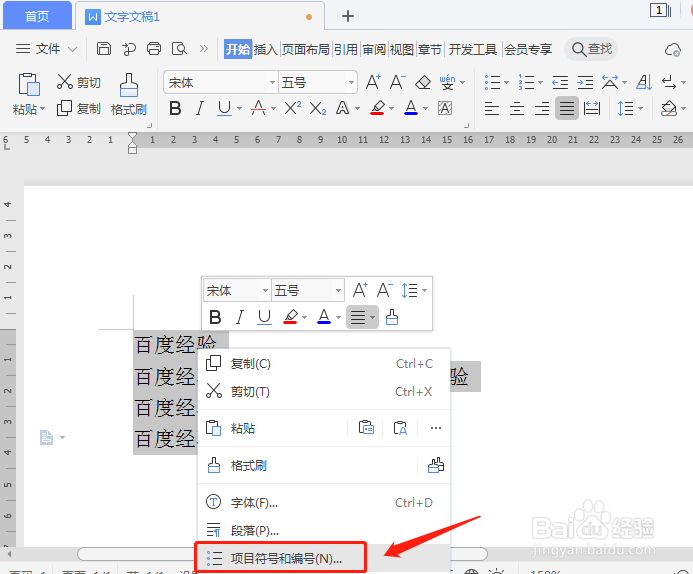The height and width of the screenshot is (574, 693).
Task: Toggle Bold in the ribbon
Action: (x=175, y=108)
